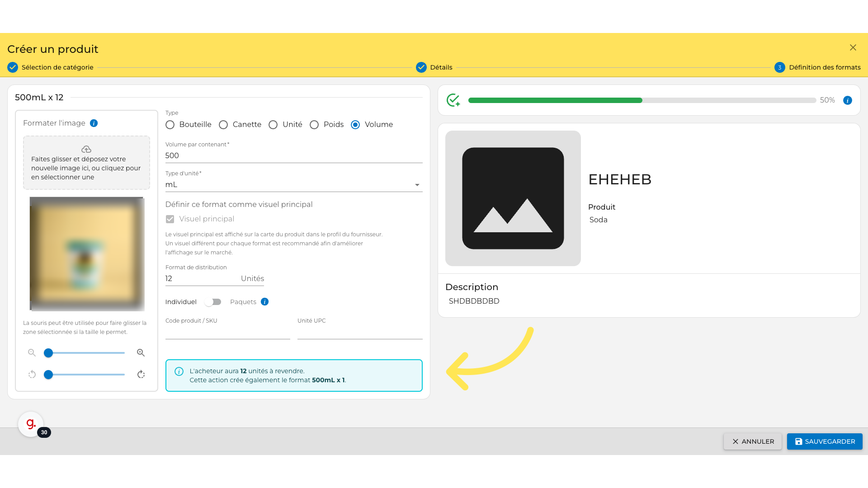Click the rotate clockwise icon
This screenshot has height=488, width=868.
141,375
